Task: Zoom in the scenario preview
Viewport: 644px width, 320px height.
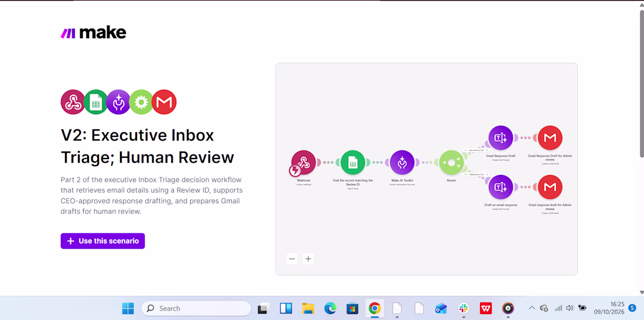Action: click(x=308, y=259)
